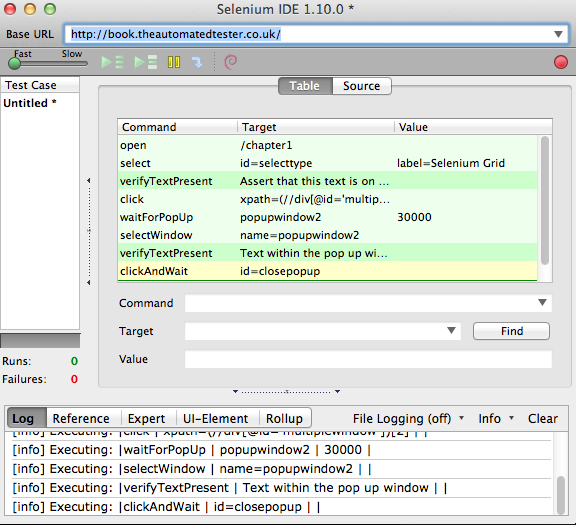Click the Runs count value
Image resolution: width=576 pixels, height=525 pixels.
point(74,361)
